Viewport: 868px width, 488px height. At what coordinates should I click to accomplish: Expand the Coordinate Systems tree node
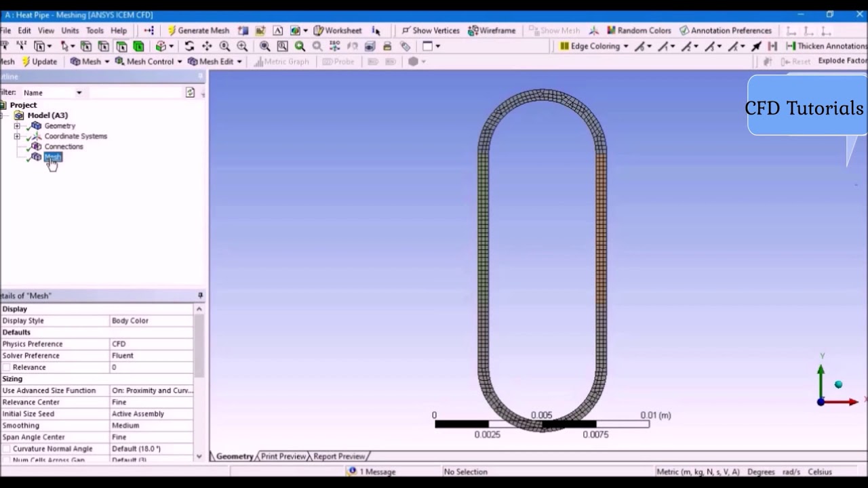click(x=17, y=136)
